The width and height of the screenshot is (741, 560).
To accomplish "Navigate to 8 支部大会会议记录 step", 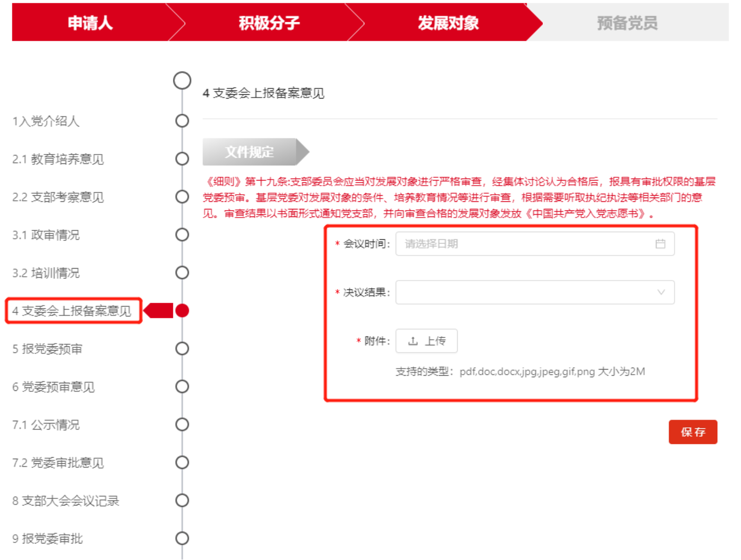I will (66, 501).
